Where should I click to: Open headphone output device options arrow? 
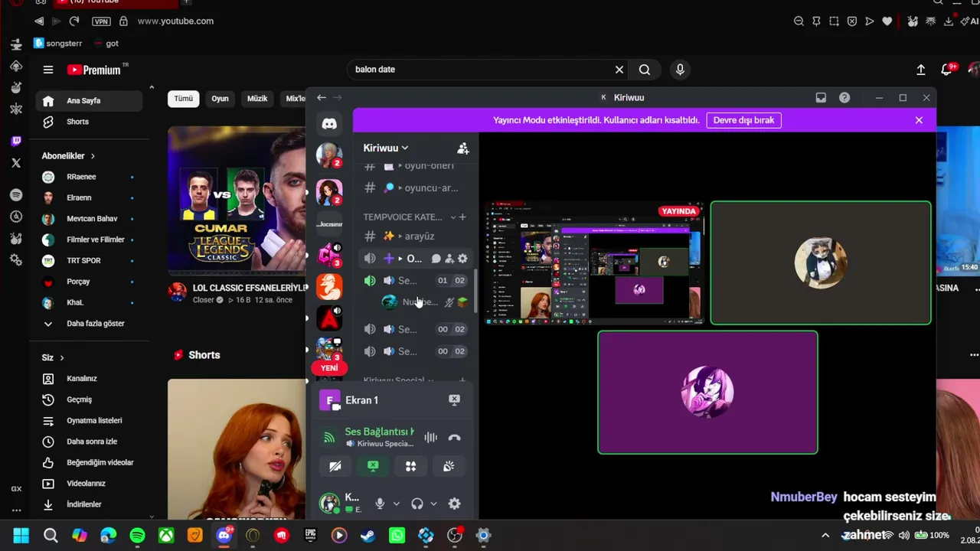(433, 504)
